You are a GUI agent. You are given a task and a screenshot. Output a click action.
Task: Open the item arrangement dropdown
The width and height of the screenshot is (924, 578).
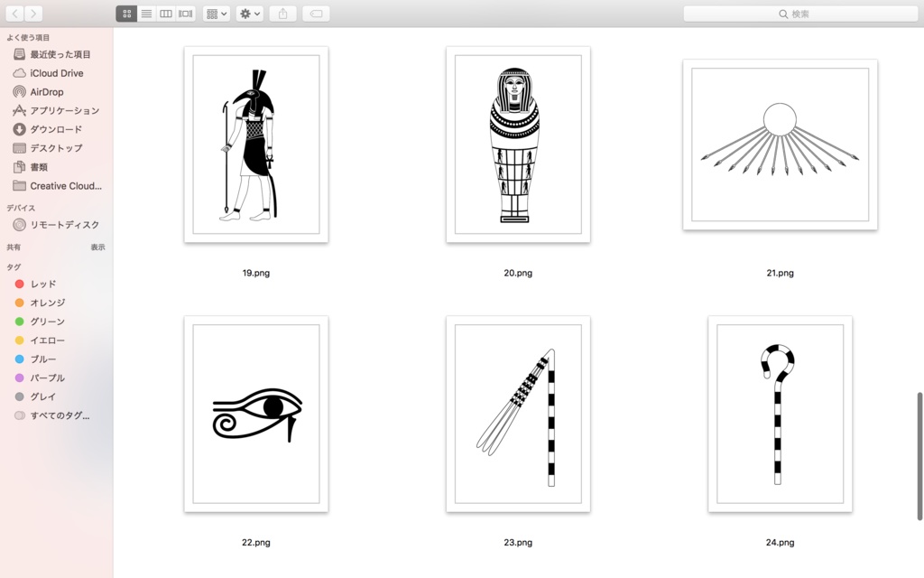tap(217, 14)
